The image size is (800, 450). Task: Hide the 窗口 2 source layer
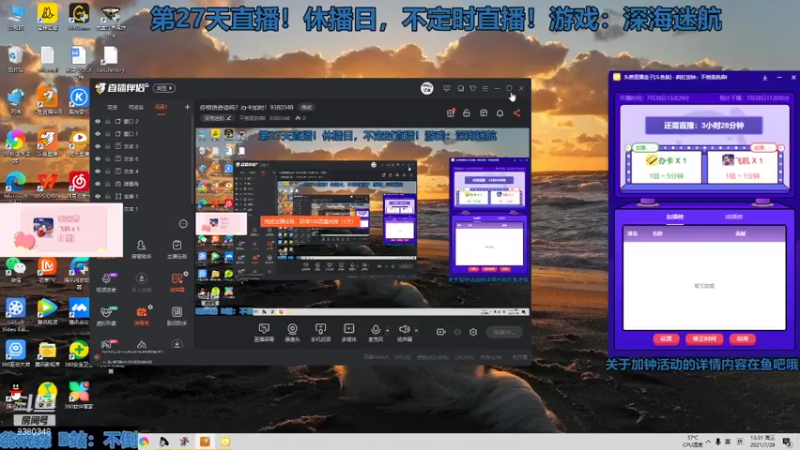point(97,121)
